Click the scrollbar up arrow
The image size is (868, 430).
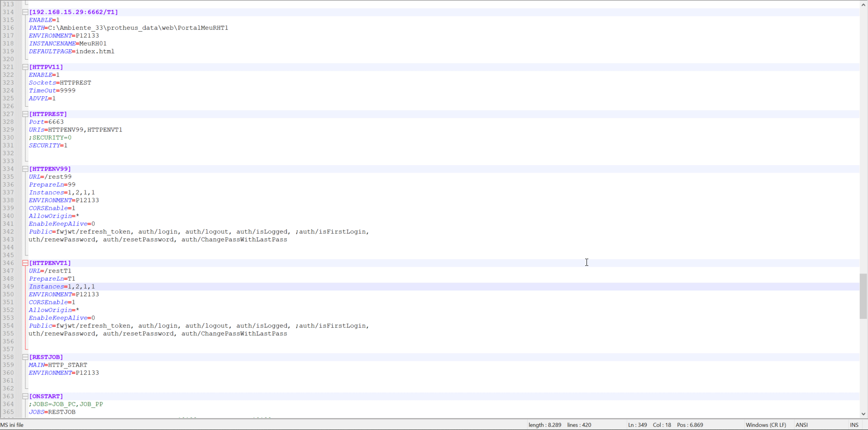coord(863,4)
